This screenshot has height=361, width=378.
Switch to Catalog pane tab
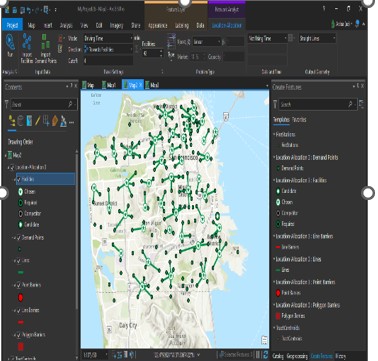(x=278, y=356)
